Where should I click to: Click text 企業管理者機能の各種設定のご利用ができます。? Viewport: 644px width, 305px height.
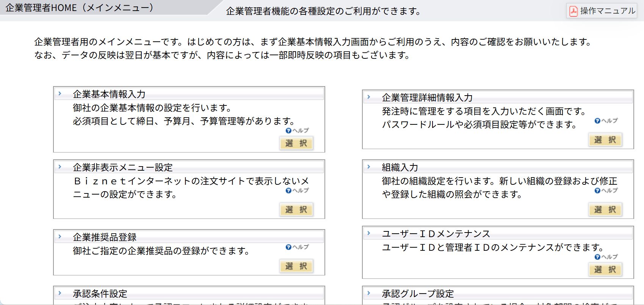[324, 11]
